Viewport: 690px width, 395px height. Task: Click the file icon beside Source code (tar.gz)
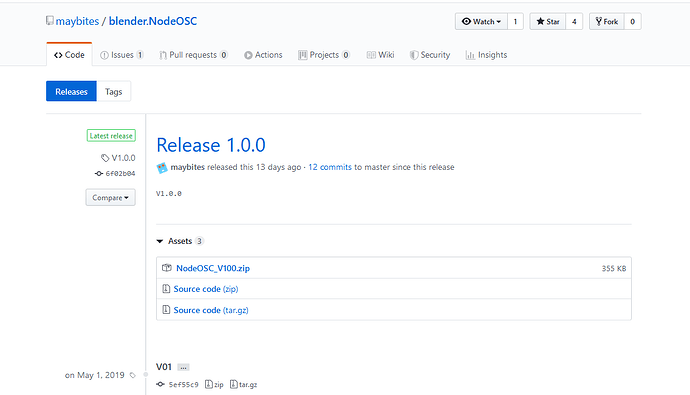pos(166,310)
